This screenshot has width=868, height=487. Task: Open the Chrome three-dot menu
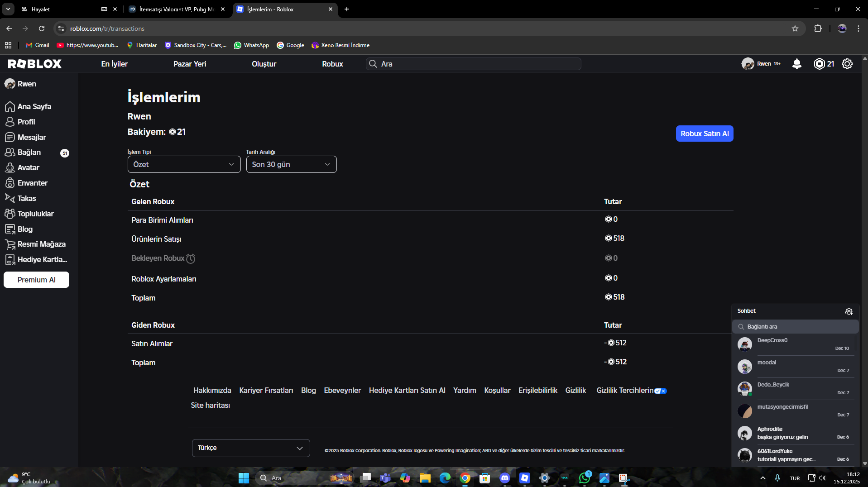click(858, 29)
